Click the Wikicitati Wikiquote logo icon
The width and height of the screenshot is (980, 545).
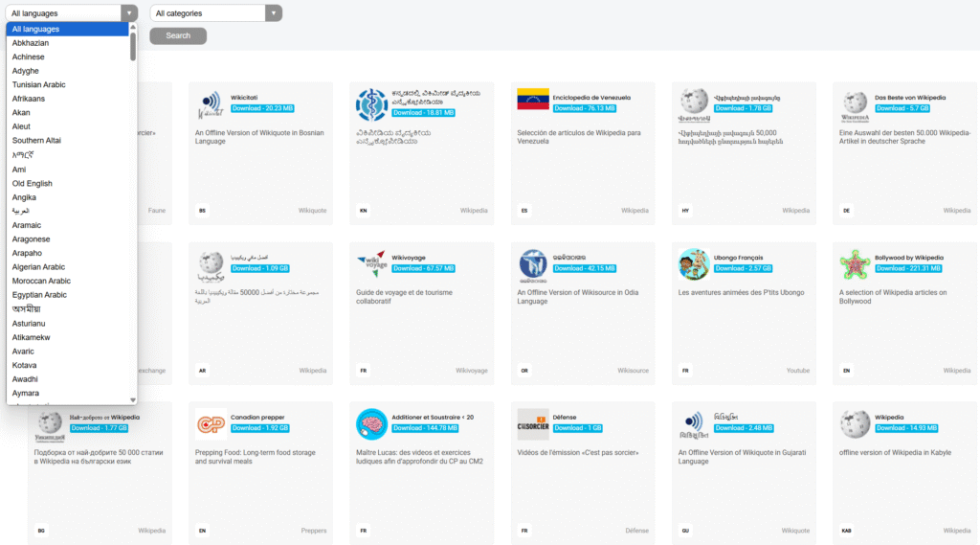(211, 104)
